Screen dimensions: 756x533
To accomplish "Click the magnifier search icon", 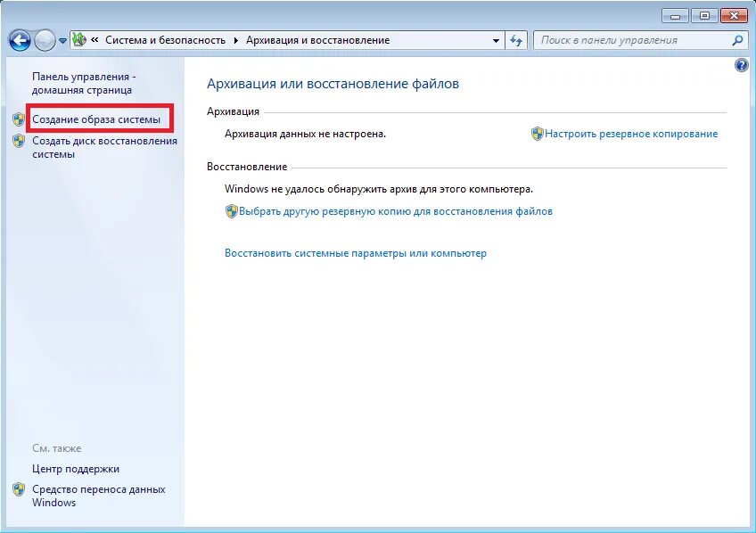I will (x=737, y=40).
